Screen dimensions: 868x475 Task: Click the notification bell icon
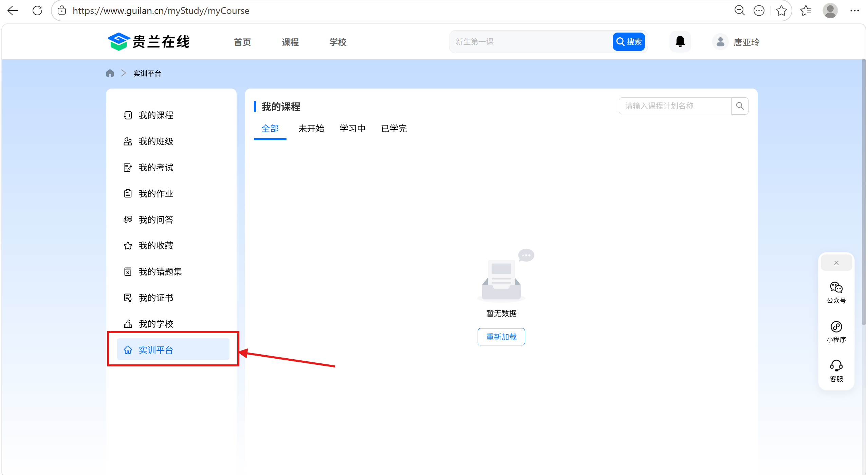coord(680,42)
